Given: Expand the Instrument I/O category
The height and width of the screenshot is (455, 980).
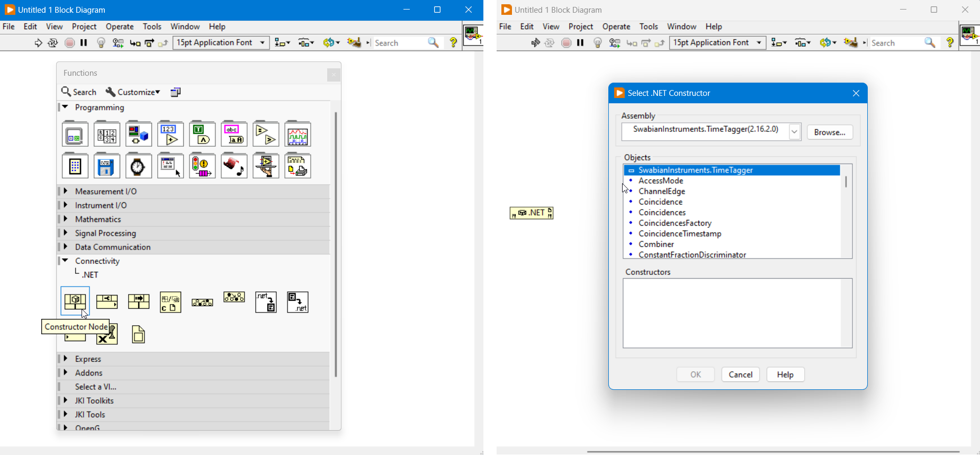Looking at the screenshot, I should [x=66, y=205].
